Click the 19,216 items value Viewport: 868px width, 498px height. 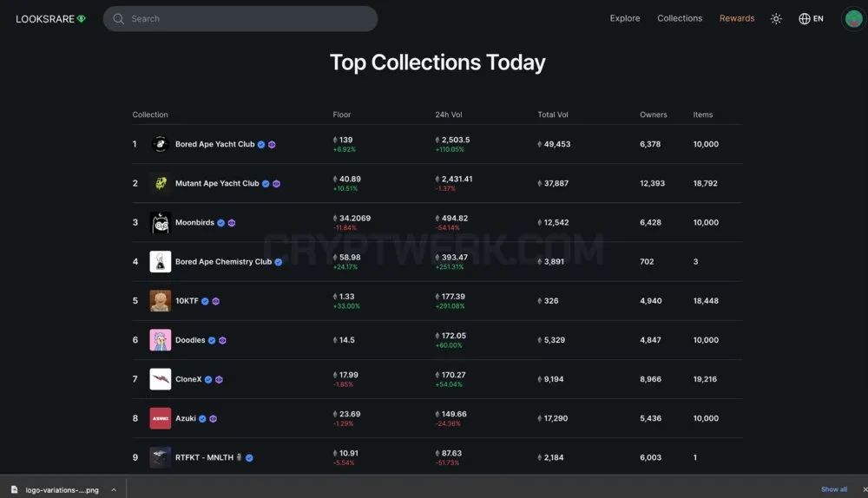pyautogui.click(x=705, y=379)
